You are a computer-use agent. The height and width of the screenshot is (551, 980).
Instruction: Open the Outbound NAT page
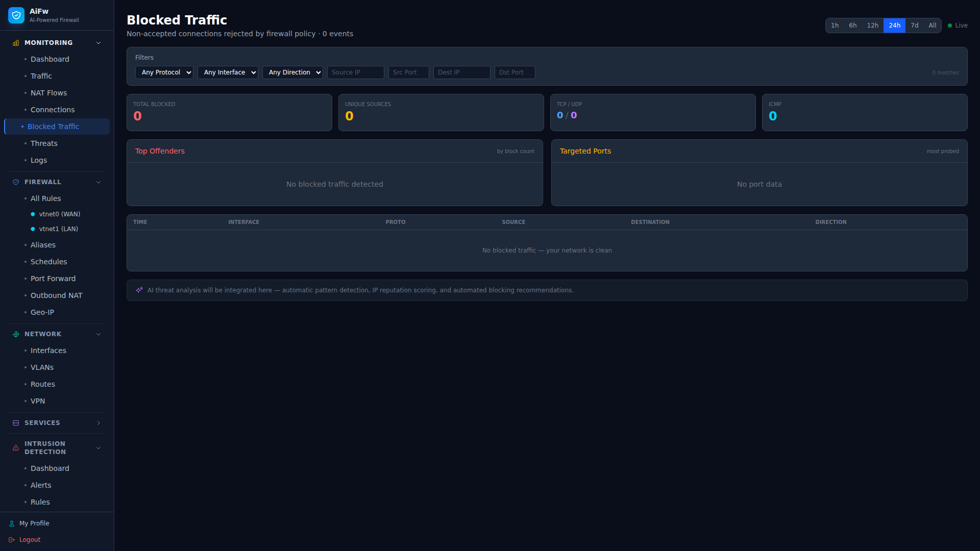coord(57,295)
